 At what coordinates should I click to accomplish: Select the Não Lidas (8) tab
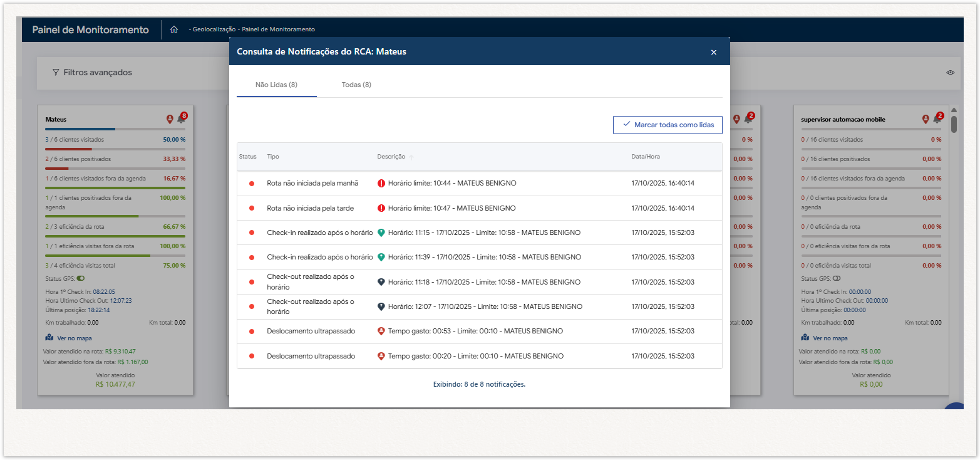pos(276,85)
